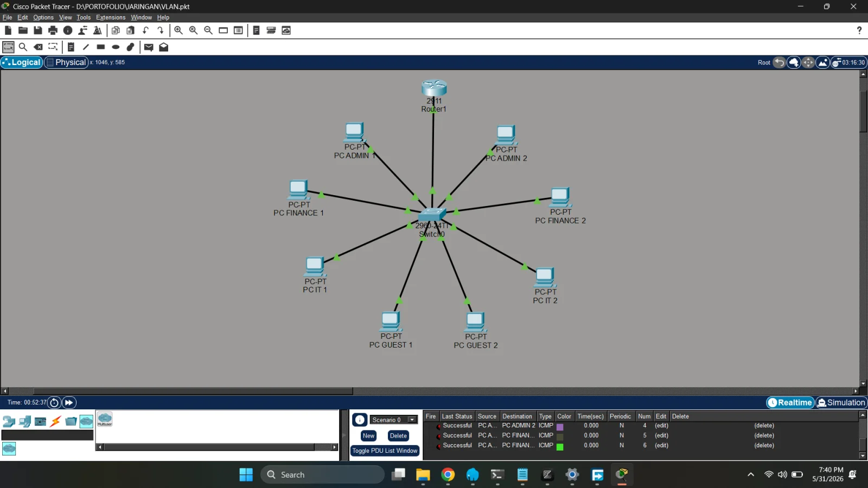Click the Fast Forward Time button
Viewport: 868px width, 488px height.
point(69,402)
